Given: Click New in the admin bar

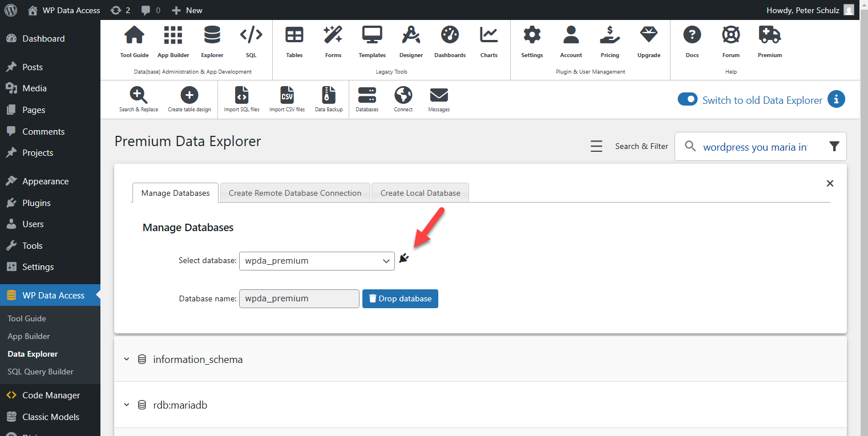Looking at the screenshot, I should point(187,10).
